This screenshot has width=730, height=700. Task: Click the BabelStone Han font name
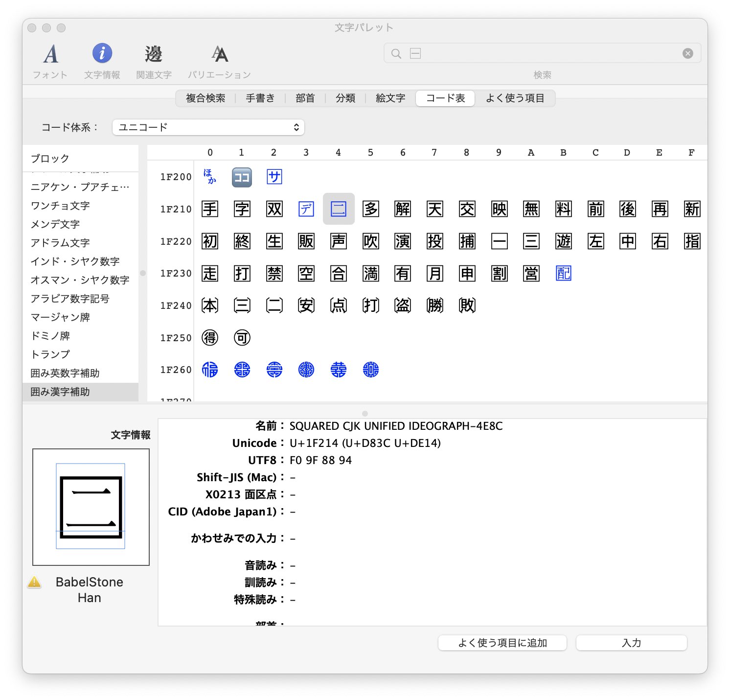(x=90, y=589)
